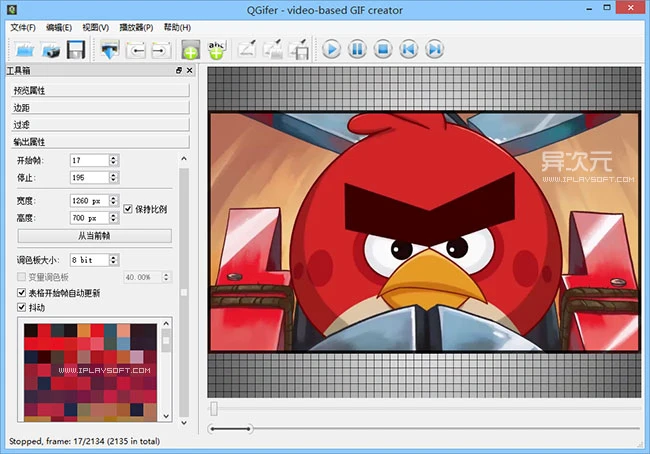Click the draw-on-frame pencil icon

247,50
